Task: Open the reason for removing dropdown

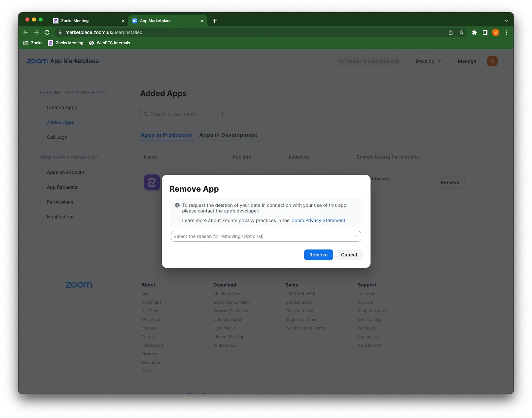Action: [x=266, y=236]
